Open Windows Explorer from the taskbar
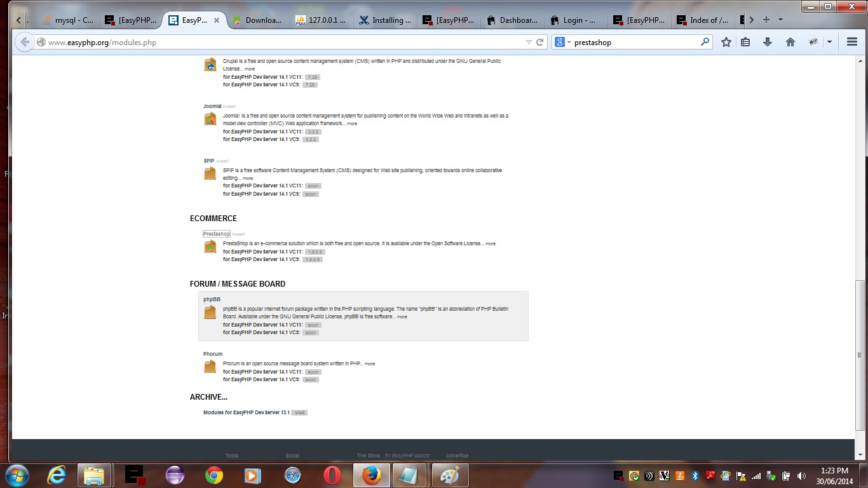Viewport: 868px width, 488px height. tap(95, 475)
